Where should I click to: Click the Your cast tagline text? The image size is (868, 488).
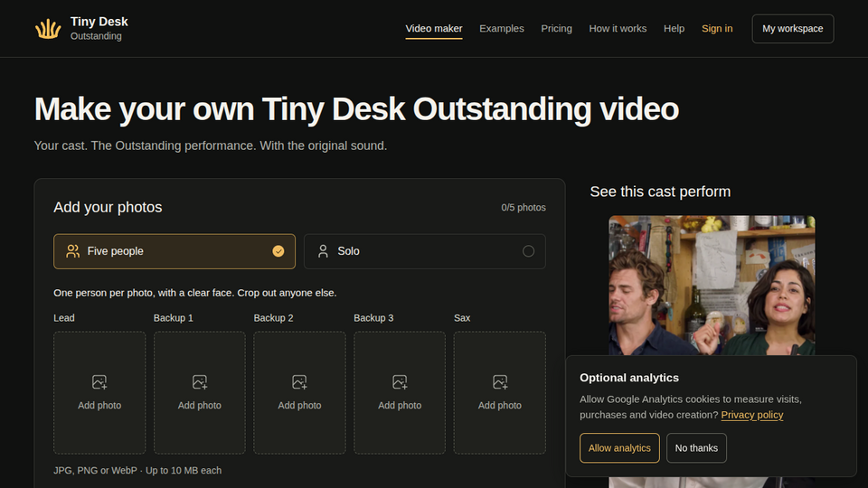tap(211, 145)
